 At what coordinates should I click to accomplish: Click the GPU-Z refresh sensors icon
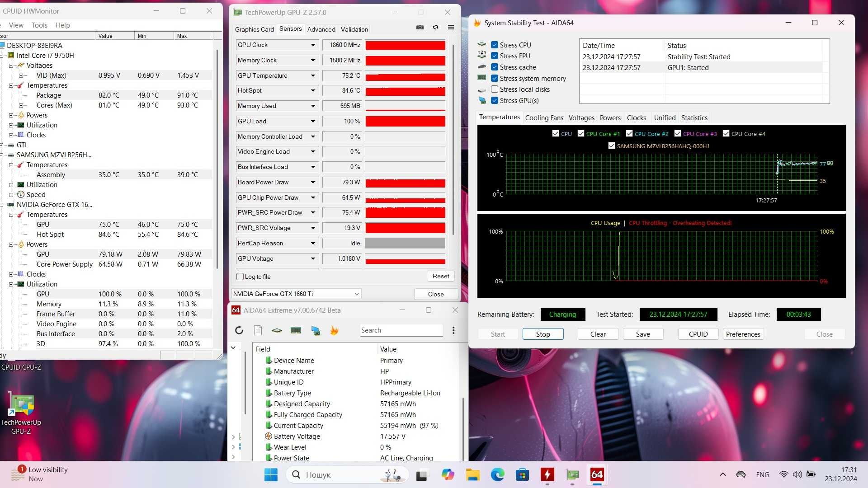coord(435,27)
